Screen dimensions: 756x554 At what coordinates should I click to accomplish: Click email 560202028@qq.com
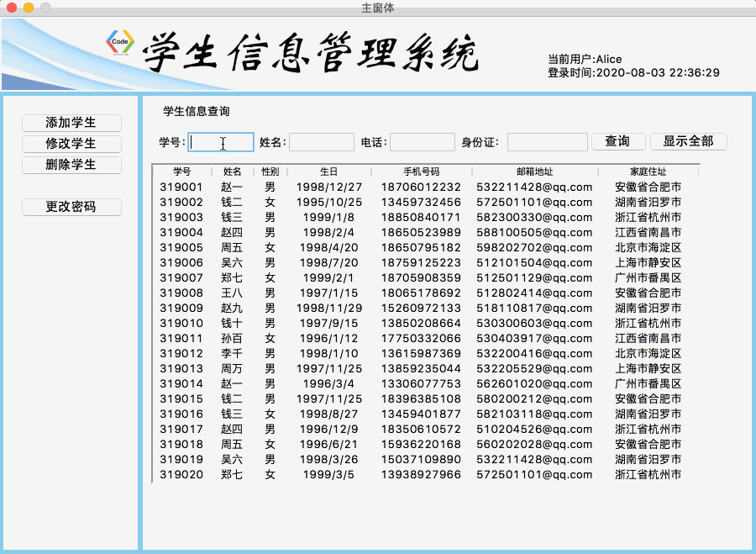535,445
